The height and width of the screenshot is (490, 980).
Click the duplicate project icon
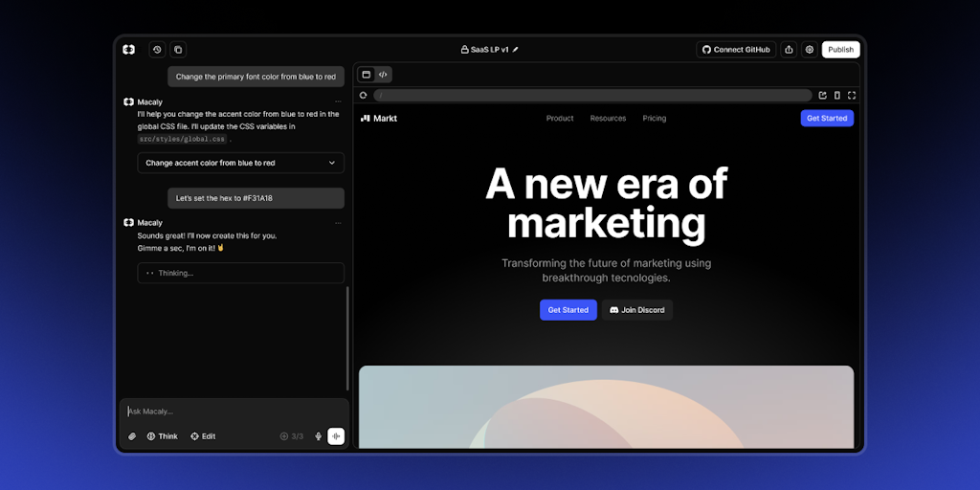click(178, 50)
